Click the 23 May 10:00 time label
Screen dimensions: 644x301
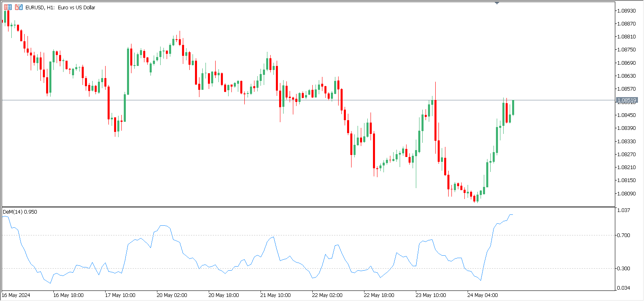click(x=431, y=295)
